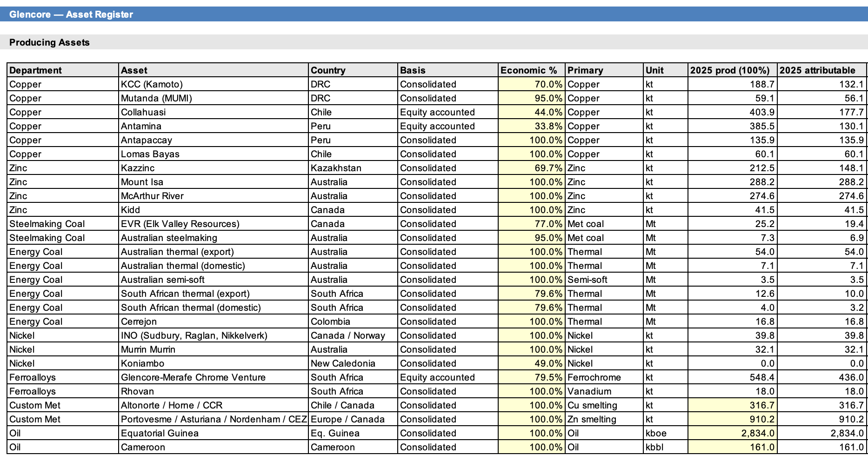
Task: Select the 403.9 production value for Collahuasi
Action: tap(733, 112)
